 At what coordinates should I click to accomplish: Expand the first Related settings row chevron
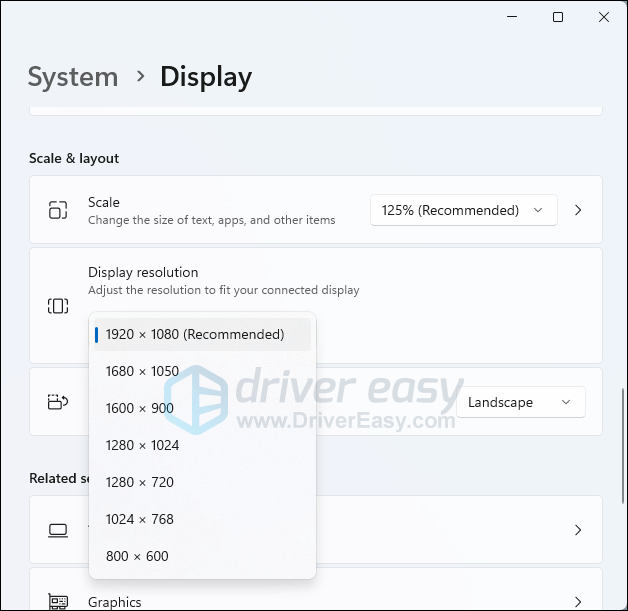pyautogui.click(x=578, y=530)
